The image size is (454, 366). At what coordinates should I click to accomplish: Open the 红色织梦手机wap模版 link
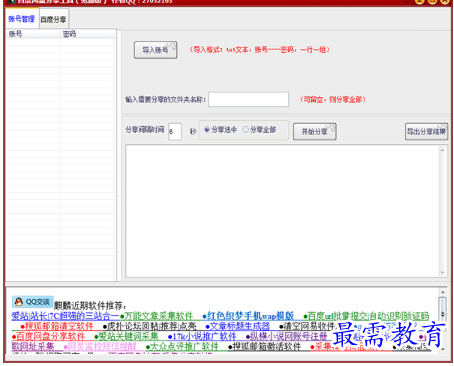(x=250, y=316)
